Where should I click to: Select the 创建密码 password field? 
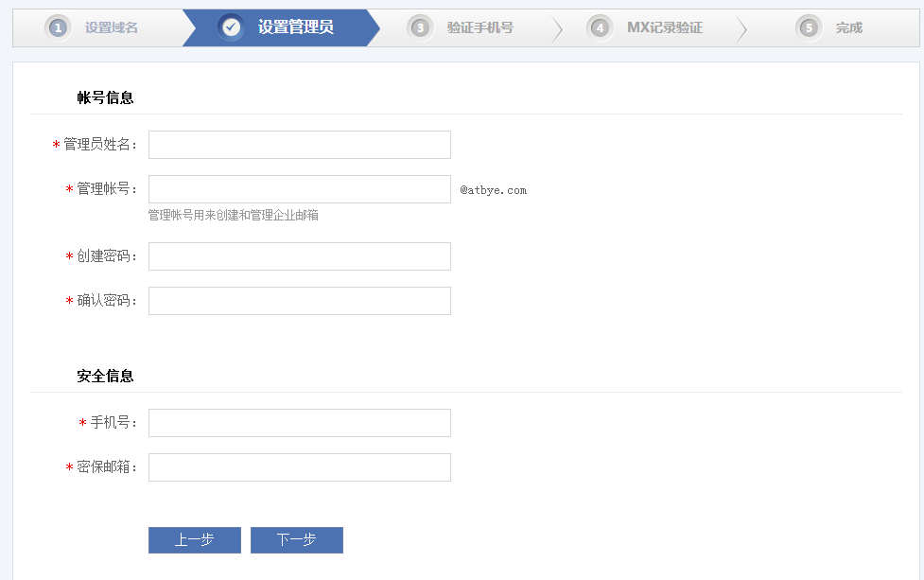299,256
